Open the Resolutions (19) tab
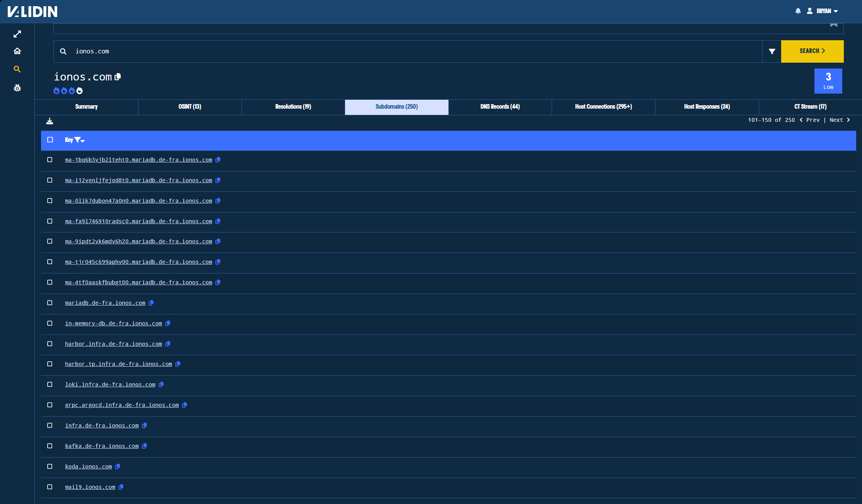The height and width of the screenshot is (504, 862). [293, 107]
